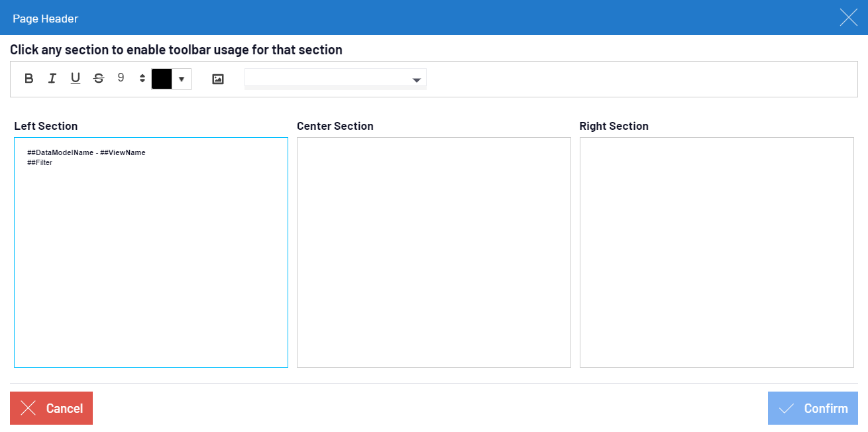Screen dimensions: 868x432
Task: Toggle bold formatting in the toolbar
Action: 28,79
